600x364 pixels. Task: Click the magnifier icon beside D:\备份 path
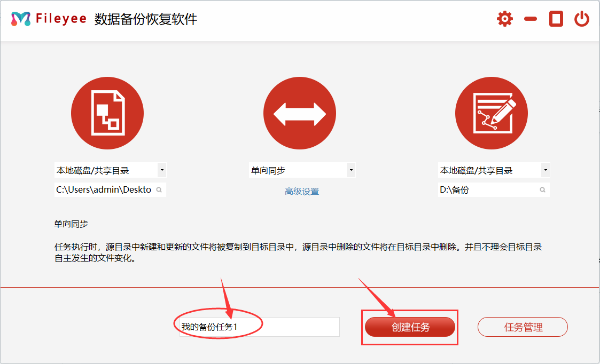(541, 189)
